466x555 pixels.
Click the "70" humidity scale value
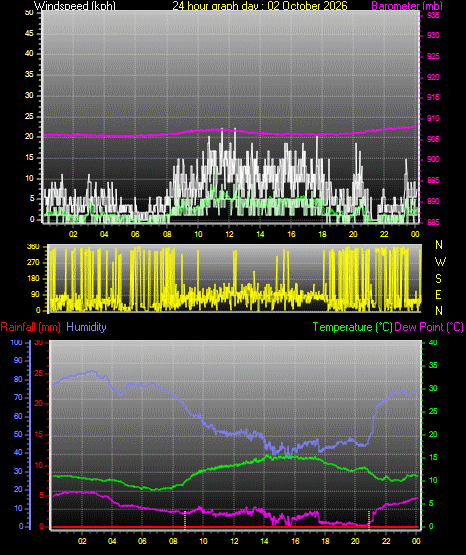18,397
